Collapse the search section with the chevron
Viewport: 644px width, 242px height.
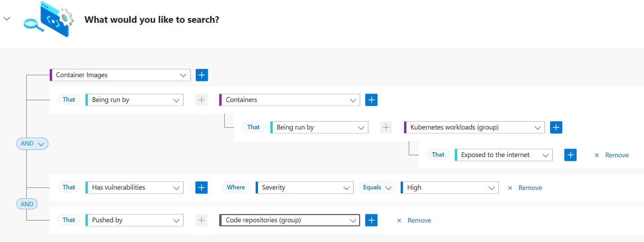[x=7, y=19]
